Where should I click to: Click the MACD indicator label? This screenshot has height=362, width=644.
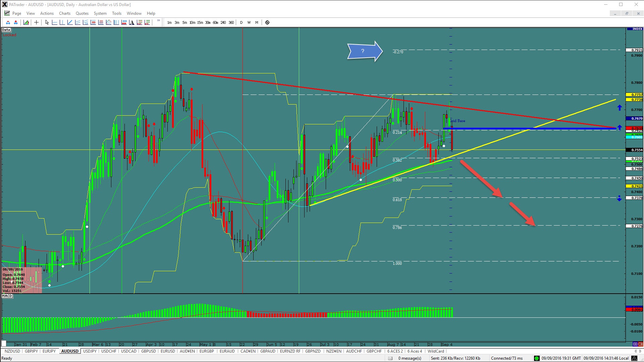[x=7, y=296]
